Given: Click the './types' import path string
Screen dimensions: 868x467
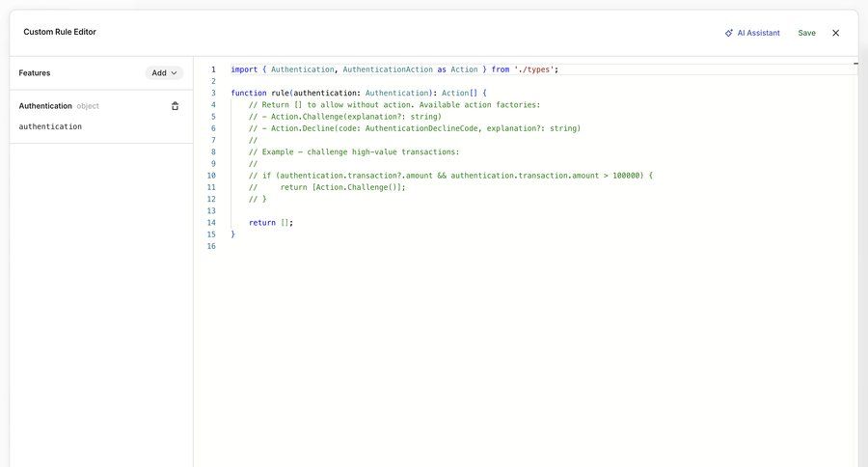Looking at the screenshot, I should (534, 69).
